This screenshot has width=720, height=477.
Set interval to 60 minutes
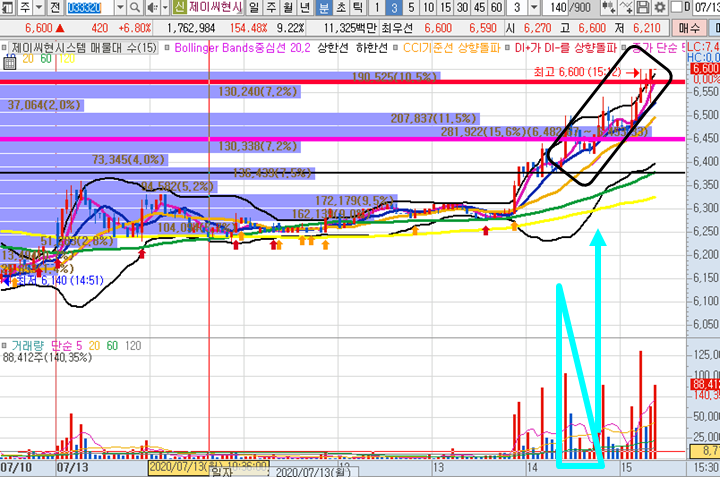click(x=496, y=7)
